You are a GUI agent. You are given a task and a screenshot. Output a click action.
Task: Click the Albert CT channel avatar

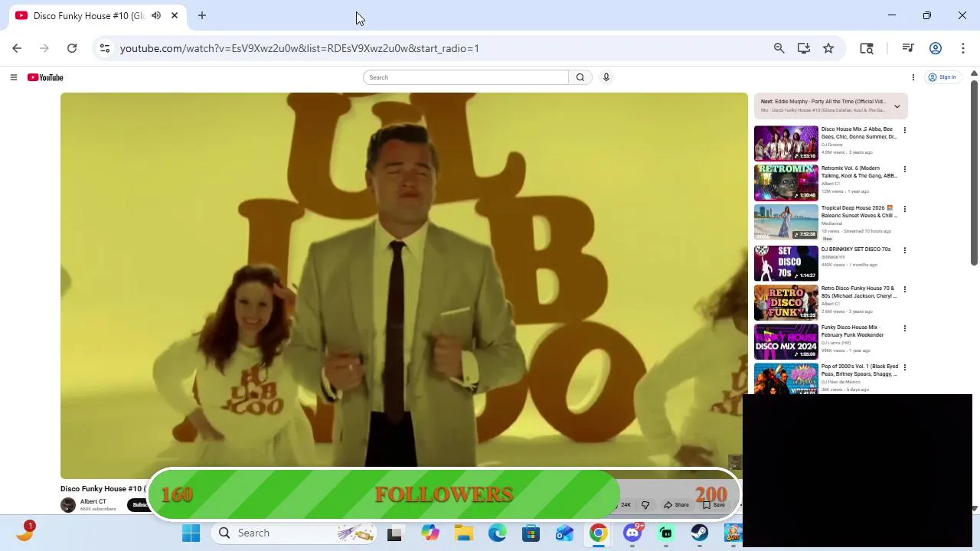(68, 505)
